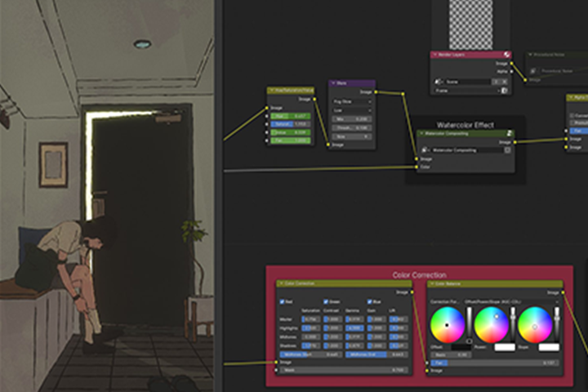Viewport: 588px width, 392px height.
Task: Click the Mask slider in Color Correction
Action: click(x=343, y=370)
